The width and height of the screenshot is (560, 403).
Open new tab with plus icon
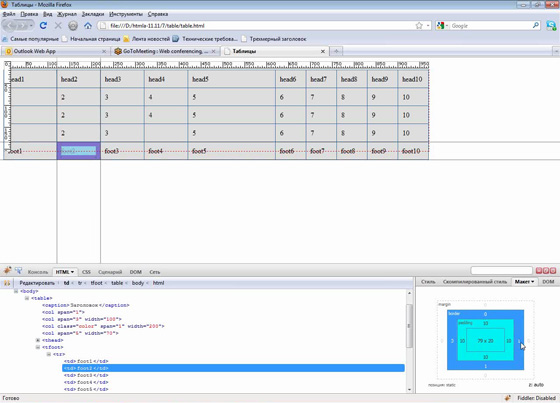[x=336, y=51]
